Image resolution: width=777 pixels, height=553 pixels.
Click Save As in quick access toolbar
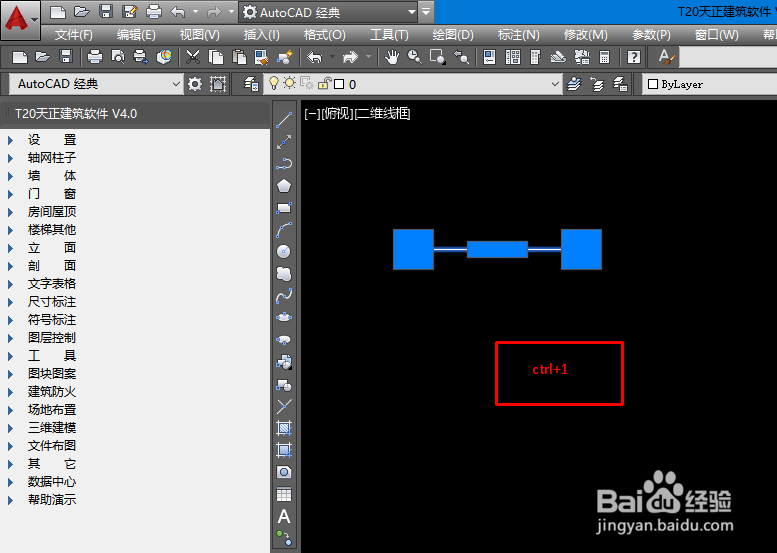(x=130, y=11)
